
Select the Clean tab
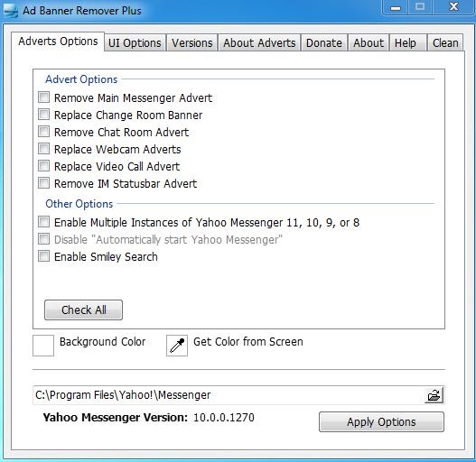point(445,42)
